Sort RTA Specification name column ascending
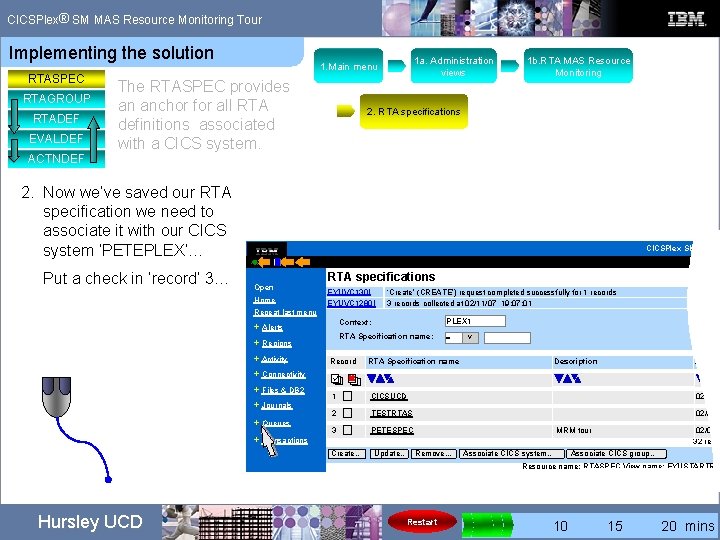Image resolution: width=720 pixels, height=540 pixels. (380, 379)
